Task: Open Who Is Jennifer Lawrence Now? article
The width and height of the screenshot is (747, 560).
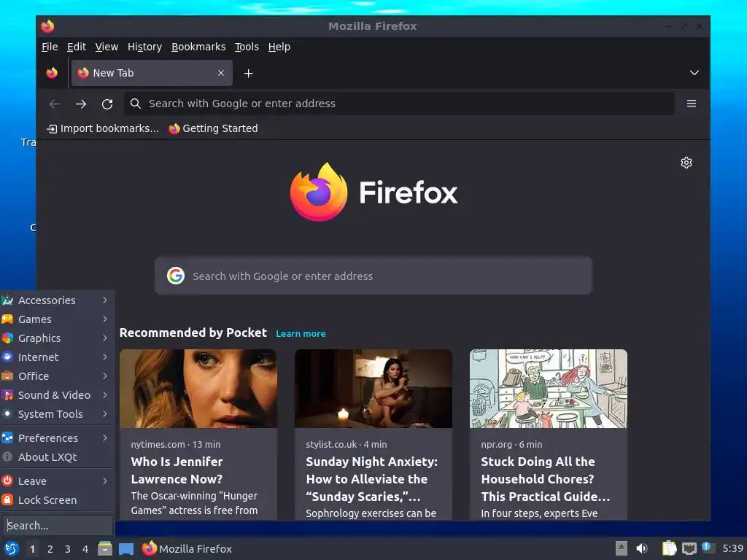Action: [x=177, y=470]
